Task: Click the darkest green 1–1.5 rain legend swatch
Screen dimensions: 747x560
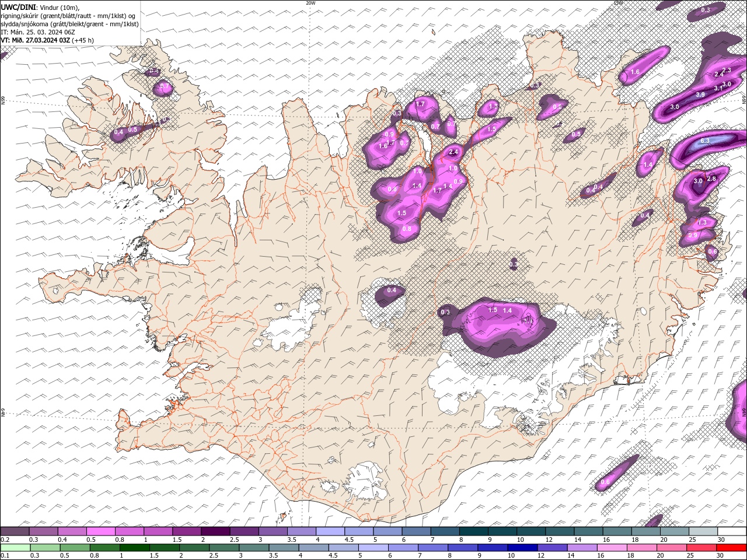Action: pyautogui.click(x=135, y=548)
